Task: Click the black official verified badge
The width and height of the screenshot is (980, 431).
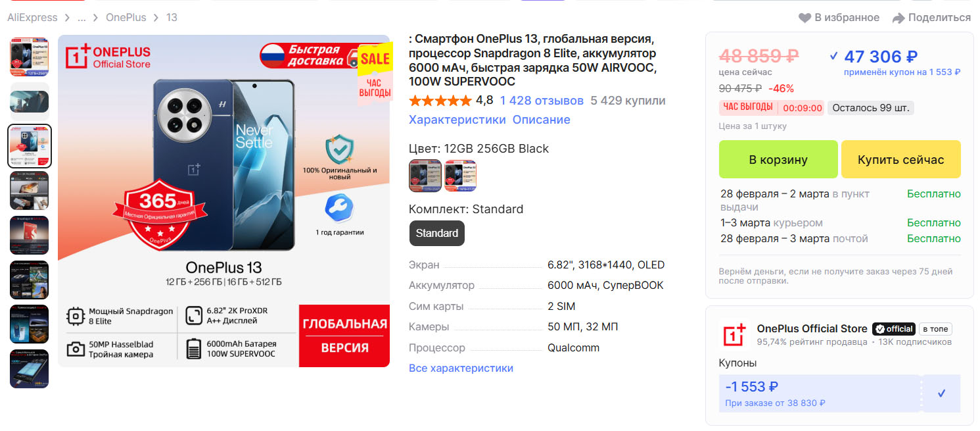Action: tap(893, 329)
